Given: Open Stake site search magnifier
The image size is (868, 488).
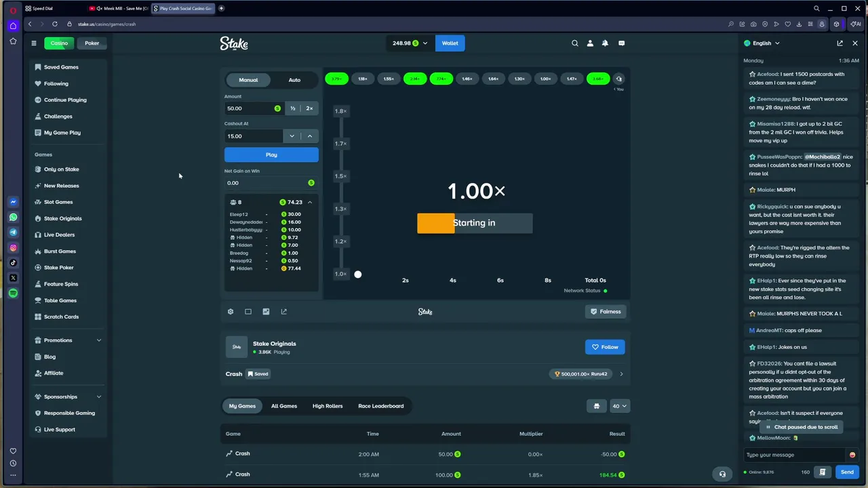Looking at the screenshot, I should tap(575, 43).
